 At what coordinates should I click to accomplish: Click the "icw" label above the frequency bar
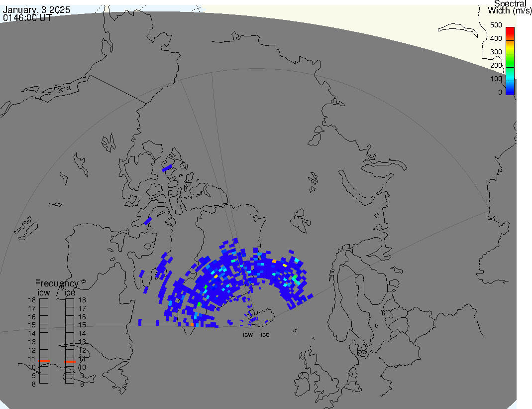43,292
